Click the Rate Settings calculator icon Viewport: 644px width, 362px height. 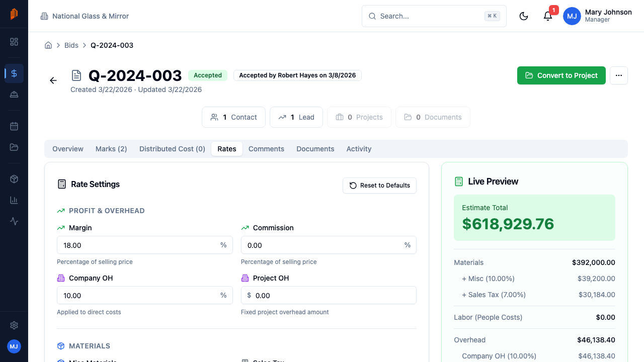[62, 184]
